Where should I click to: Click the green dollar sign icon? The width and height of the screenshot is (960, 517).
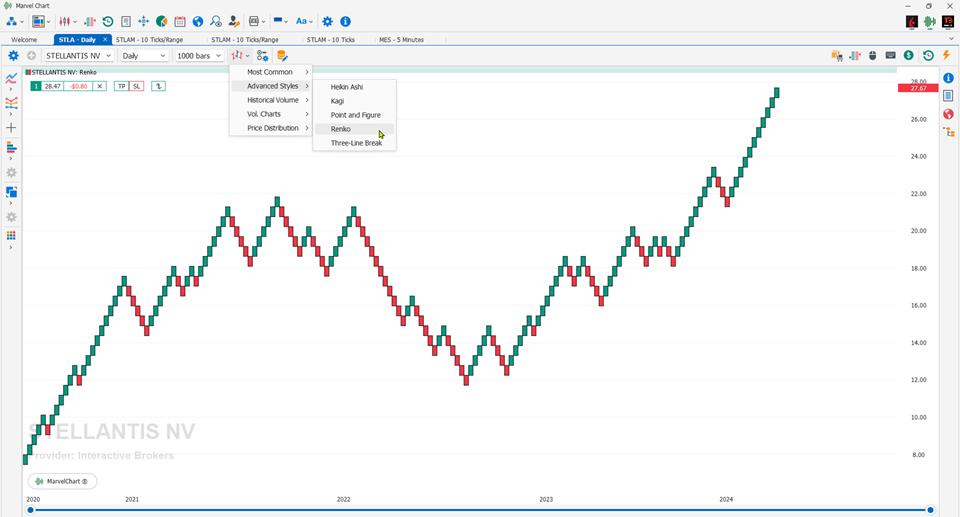coord(909,55)
